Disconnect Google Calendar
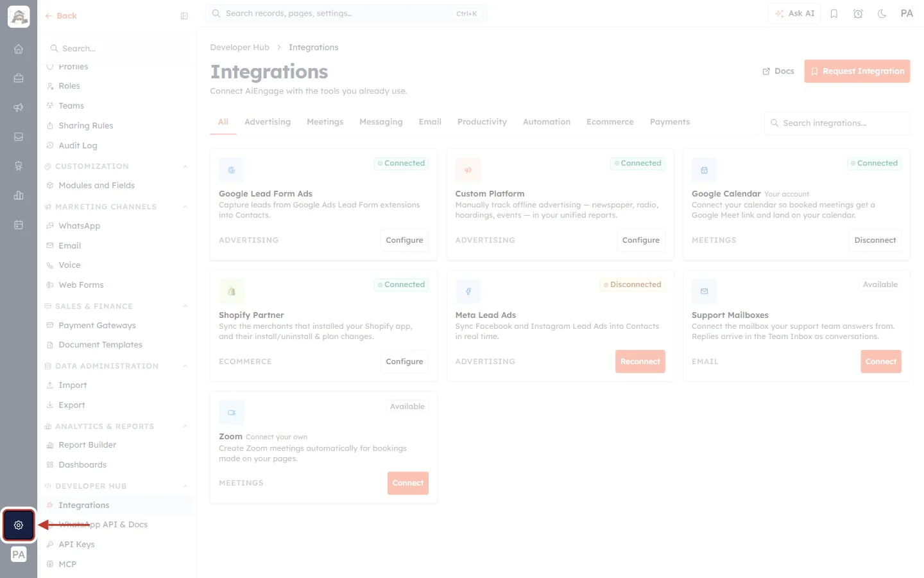This screenshot has height=578, width=924. pos(875,240)
